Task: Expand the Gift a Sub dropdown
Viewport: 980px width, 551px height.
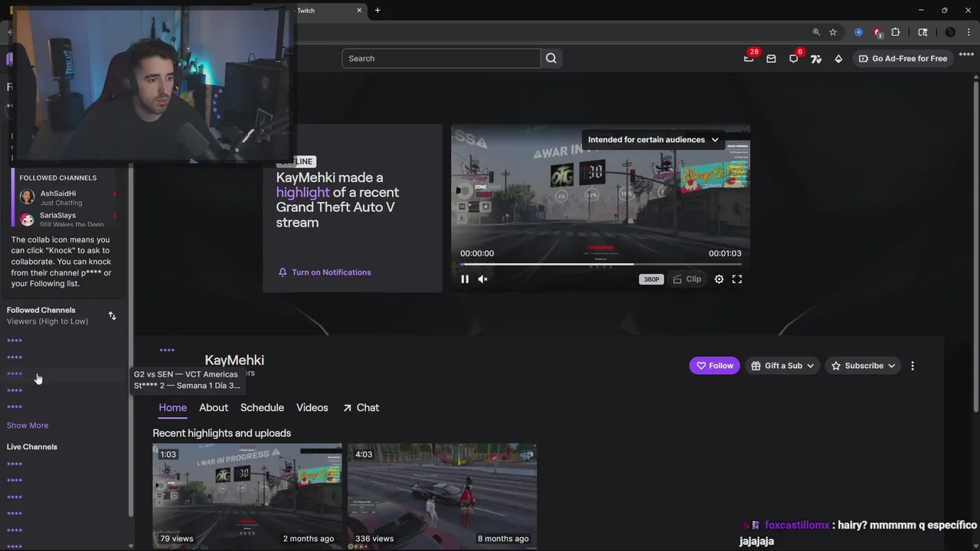Action: [782, 366]
